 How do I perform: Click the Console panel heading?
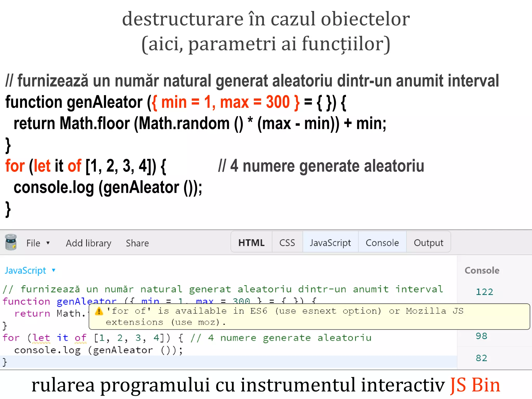click(x=482, y=270)
